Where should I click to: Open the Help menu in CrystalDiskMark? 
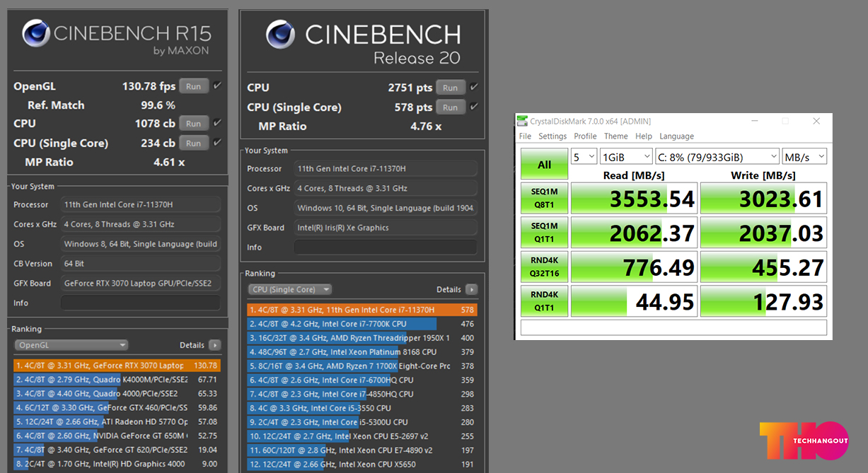coord(644,136)
